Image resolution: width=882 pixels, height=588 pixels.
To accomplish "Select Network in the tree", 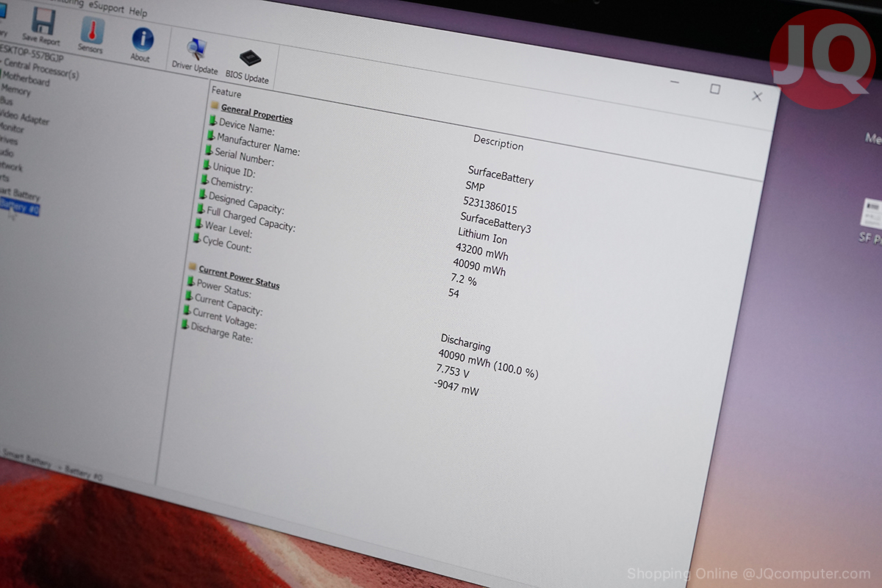I will pos(11,167).
